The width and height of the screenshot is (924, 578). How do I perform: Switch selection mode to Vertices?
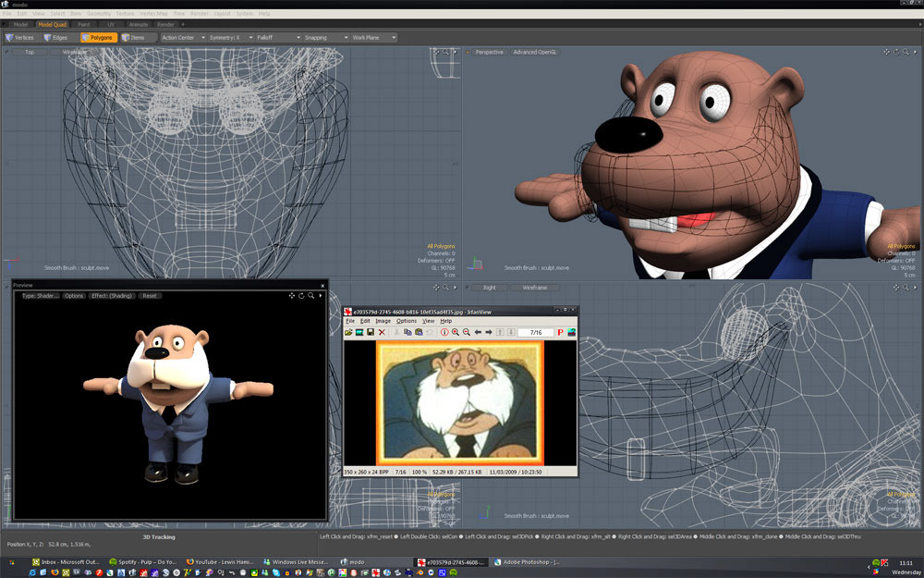[20, 38]
